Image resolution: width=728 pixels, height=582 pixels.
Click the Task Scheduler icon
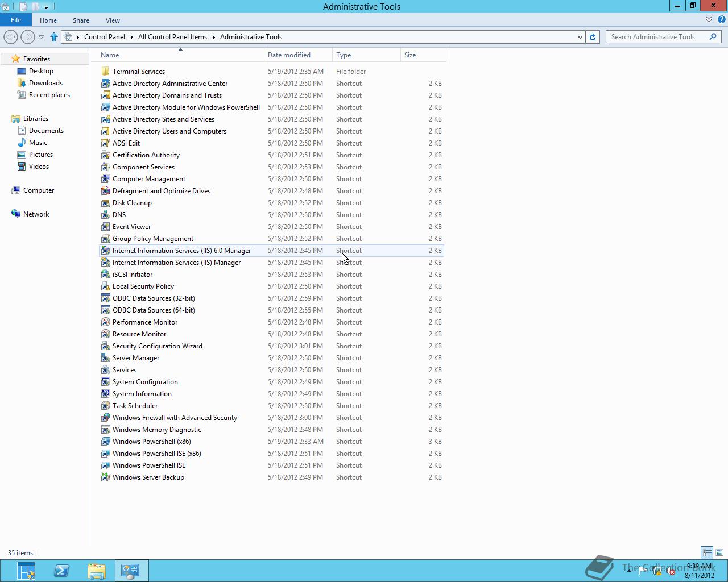tap(105, 405)
